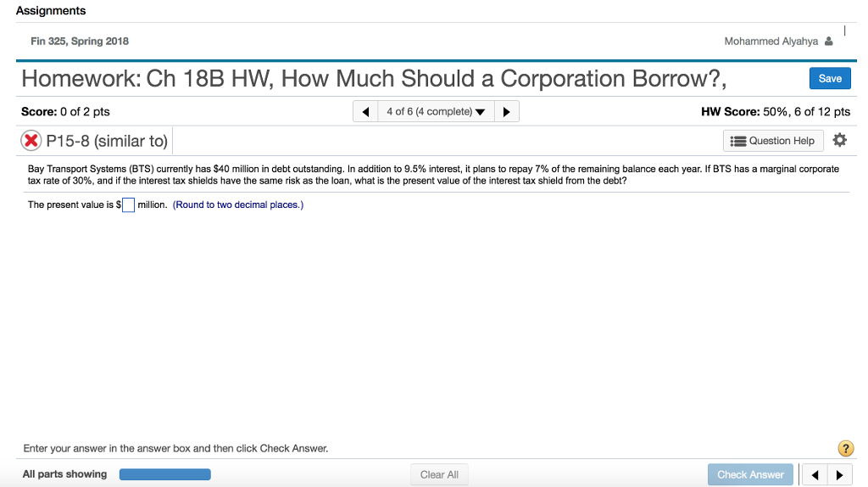This screenshot has width=868, height=487.
Task: Click the Save button
Action: click(830, 78)
